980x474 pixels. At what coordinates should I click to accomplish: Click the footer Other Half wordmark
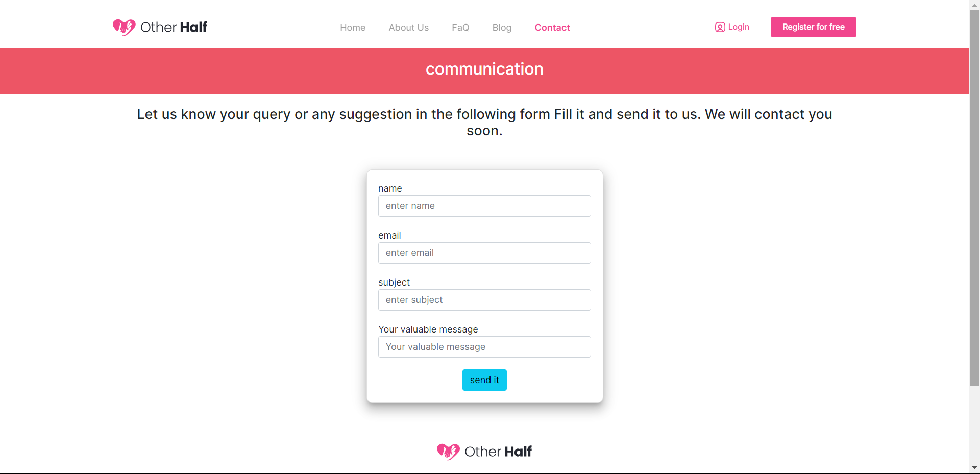(498, 452)
